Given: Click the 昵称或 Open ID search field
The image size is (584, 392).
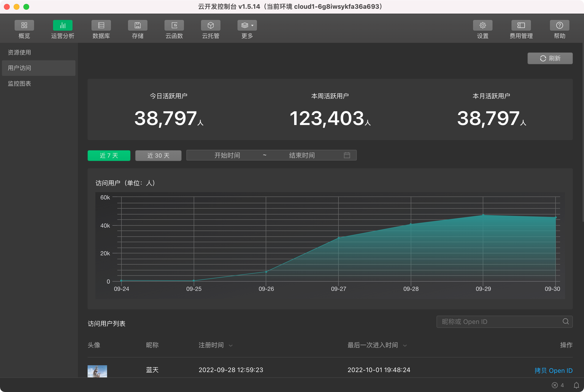Looking at the screenshot, I should [x=498, y=321].
